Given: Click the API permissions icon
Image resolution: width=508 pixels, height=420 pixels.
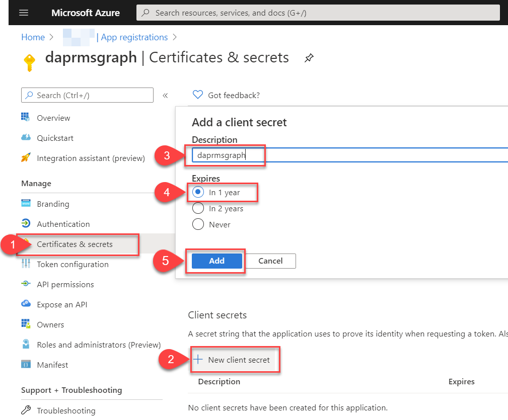Looking at the screenshot, I should pyautogui.click(x=26, y=284).
